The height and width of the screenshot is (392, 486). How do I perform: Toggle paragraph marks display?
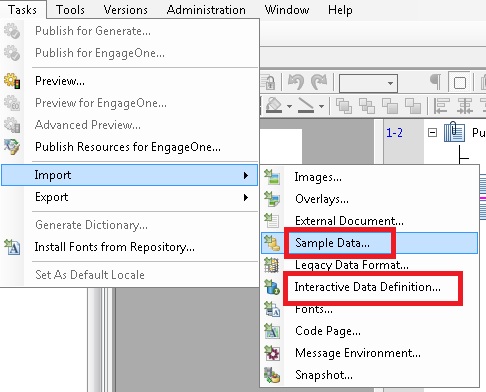(x=435, y=81)
